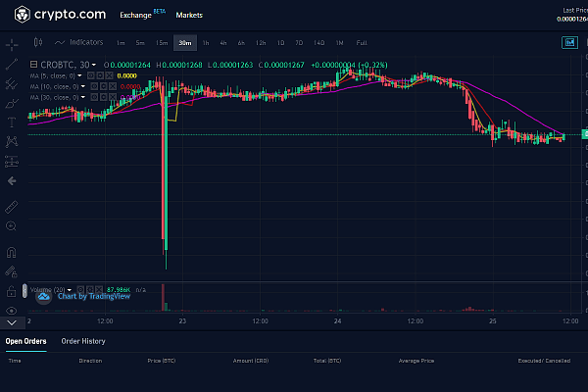Open candlestick chart style selector
This screenshot has width=588, height=392.
38,43
